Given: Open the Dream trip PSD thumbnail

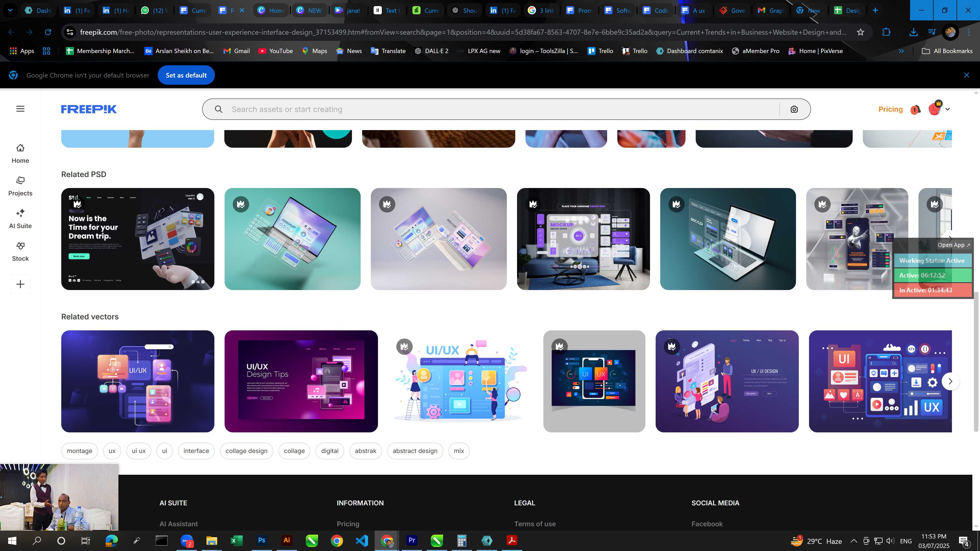Looking at the screenshot, I should click(138, 239).
